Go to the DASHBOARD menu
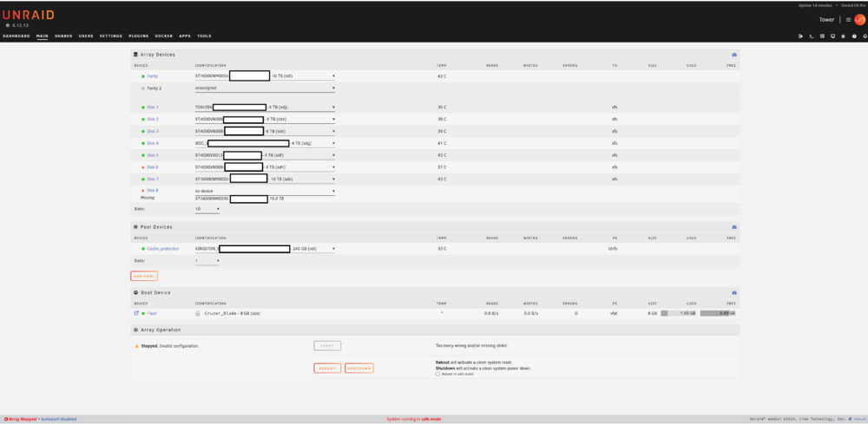The height and width of the screenshot is (424, 868). tap(16, 36)
